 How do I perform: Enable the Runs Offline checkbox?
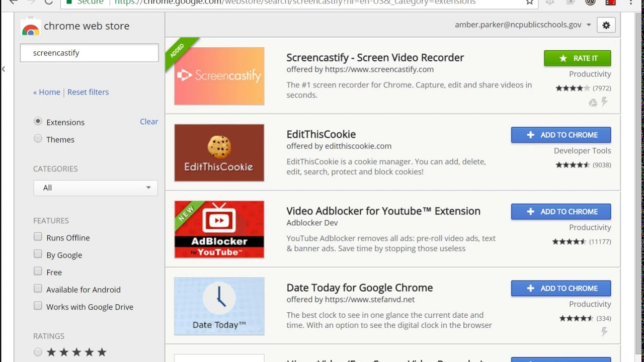click(x=38, y=237)
